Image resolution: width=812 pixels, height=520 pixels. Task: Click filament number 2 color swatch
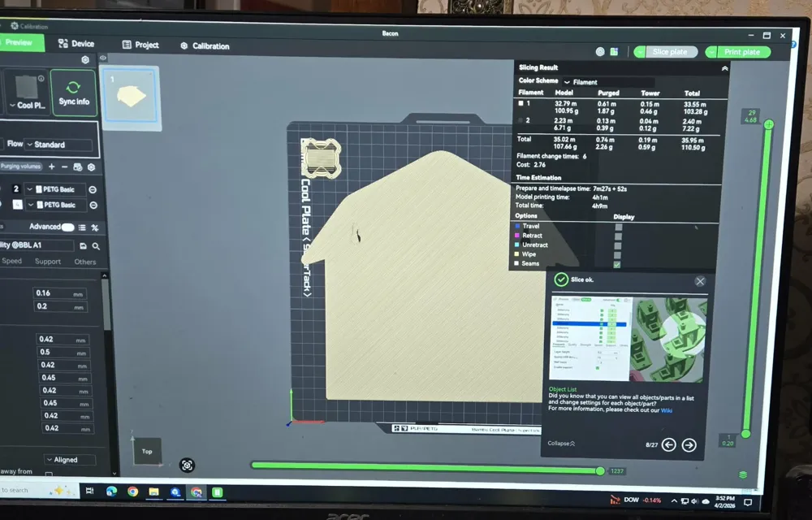(16, 189)
